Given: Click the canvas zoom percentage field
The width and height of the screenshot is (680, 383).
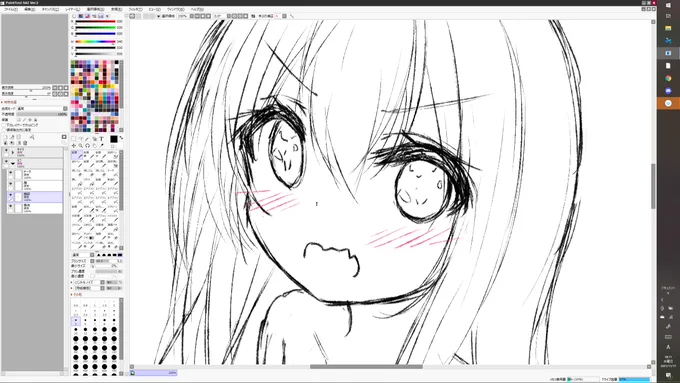Looking at the screenshot, I should [x=182, y=16].
